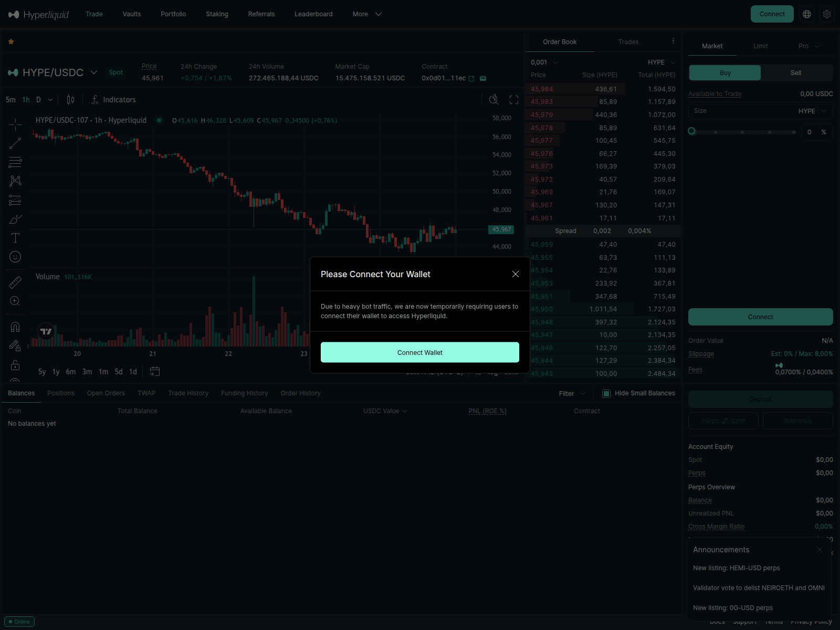The width and height of the screenshot is (840, 630).
Task: Toggle Hide Small Balances checkbox
Action: click(606, 393)
